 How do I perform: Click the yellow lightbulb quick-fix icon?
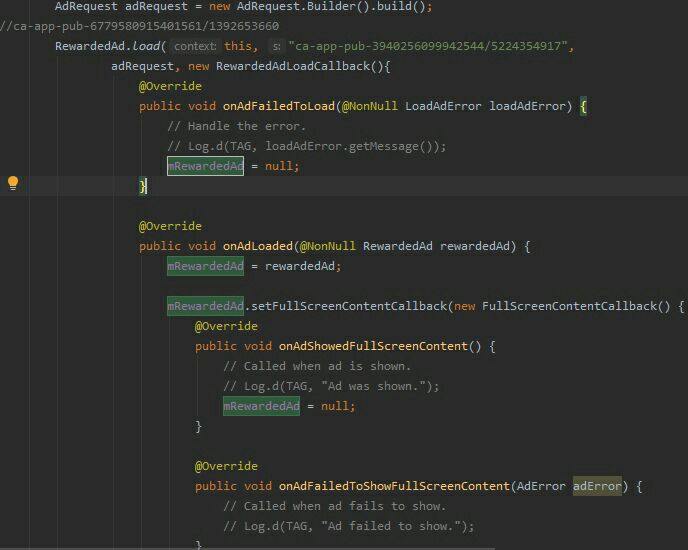click(x=13, y=183)
